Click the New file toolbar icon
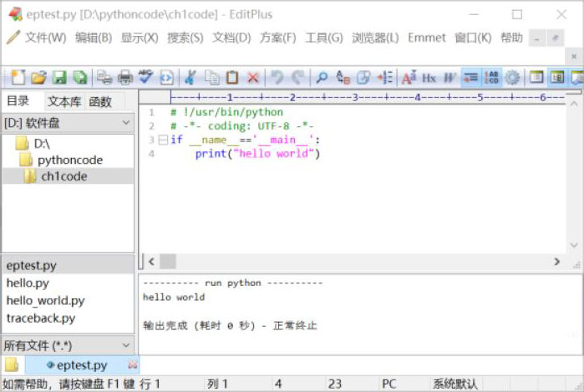Viewport: 584px width, 392px height. tap(18, 78)
